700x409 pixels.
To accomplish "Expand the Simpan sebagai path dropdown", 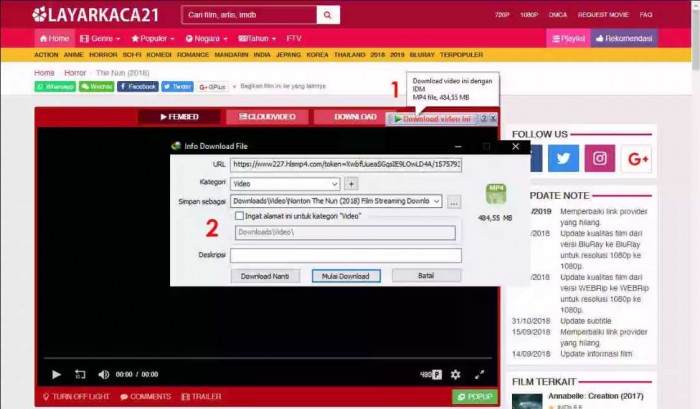I will click(x=436, y=201).
